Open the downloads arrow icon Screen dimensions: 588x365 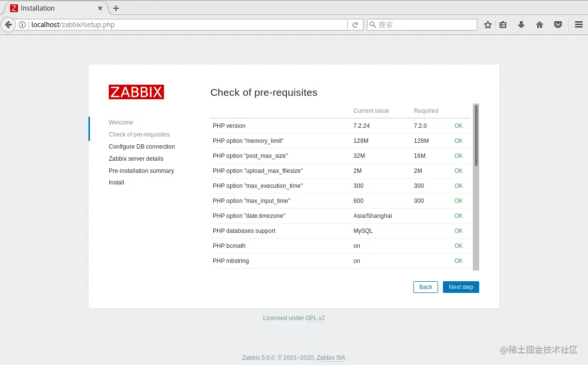(521, 25)
